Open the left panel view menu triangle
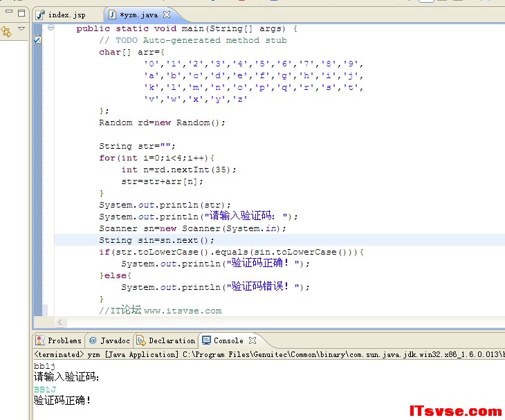Screen dimensions: 505x420 (x=21, y=28)
